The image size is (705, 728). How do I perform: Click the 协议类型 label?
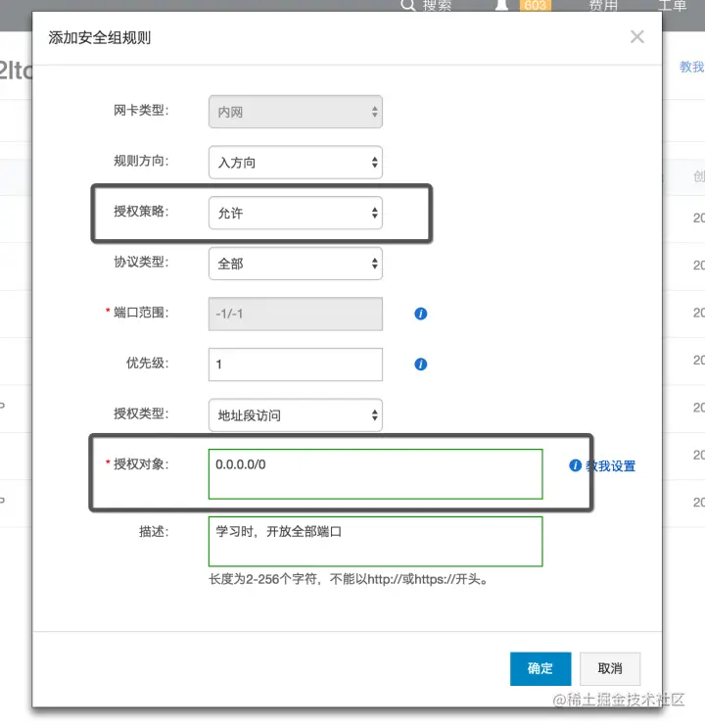[x=141, y=262]
